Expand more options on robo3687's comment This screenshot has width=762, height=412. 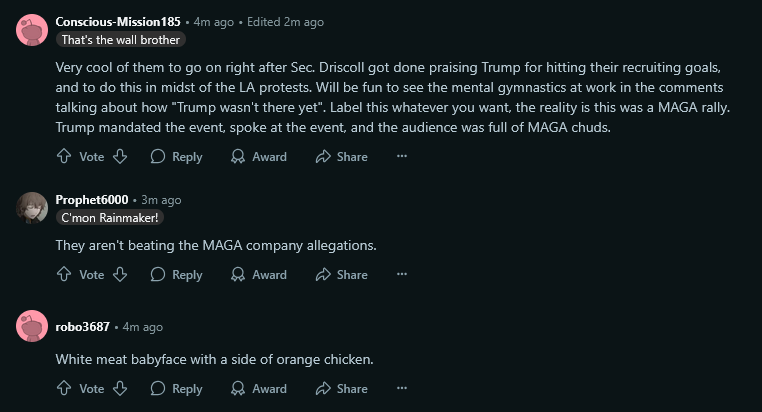pos(402,389)
